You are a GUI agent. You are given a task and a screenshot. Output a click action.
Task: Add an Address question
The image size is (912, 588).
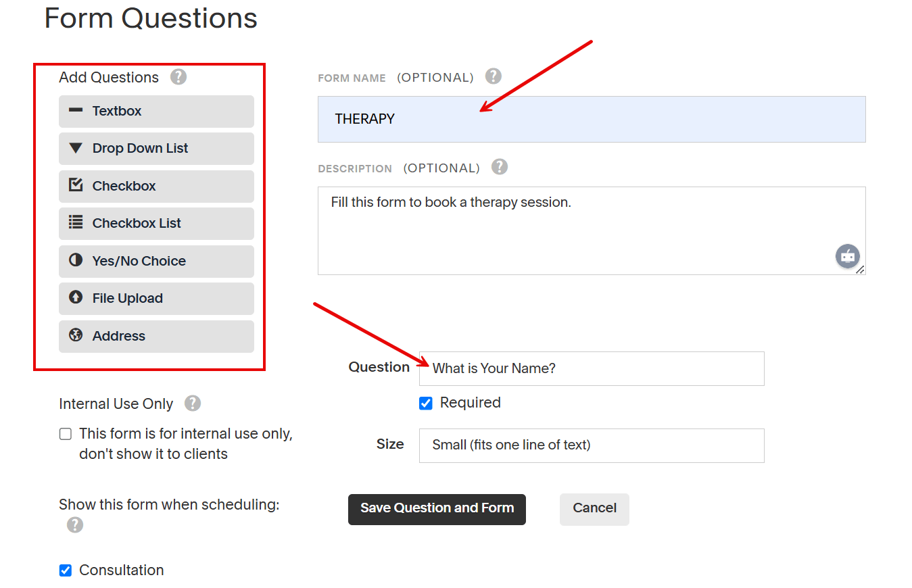point(155,336)
